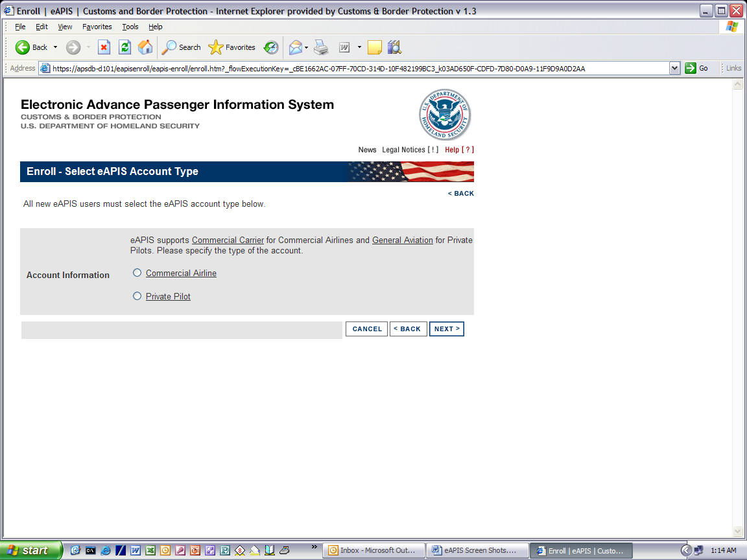This screenshot has width=747, height=560.
Task: Open the Edit with Word dropdown arrow
Action: point(359,47)
